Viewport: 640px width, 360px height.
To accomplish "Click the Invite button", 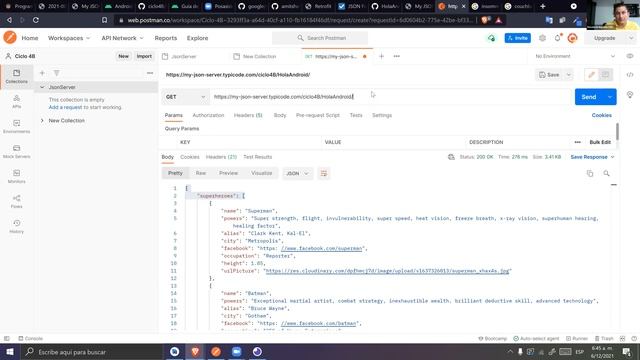I will 518,38.
